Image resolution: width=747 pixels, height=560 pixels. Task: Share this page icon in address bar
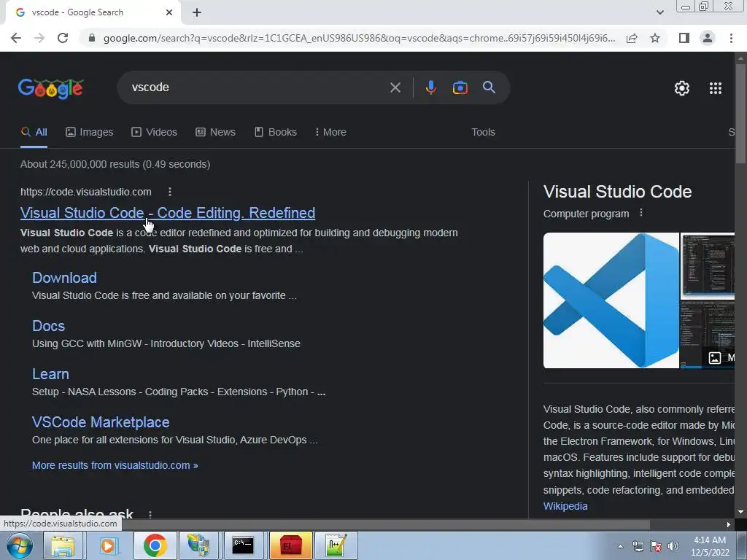coord(632,38)
